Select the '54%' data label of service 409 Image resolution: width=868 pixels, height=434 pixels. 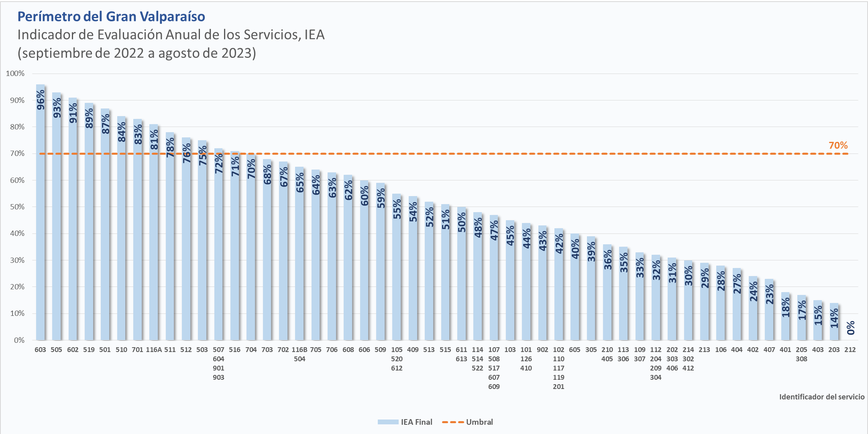[x=413, y=212]
